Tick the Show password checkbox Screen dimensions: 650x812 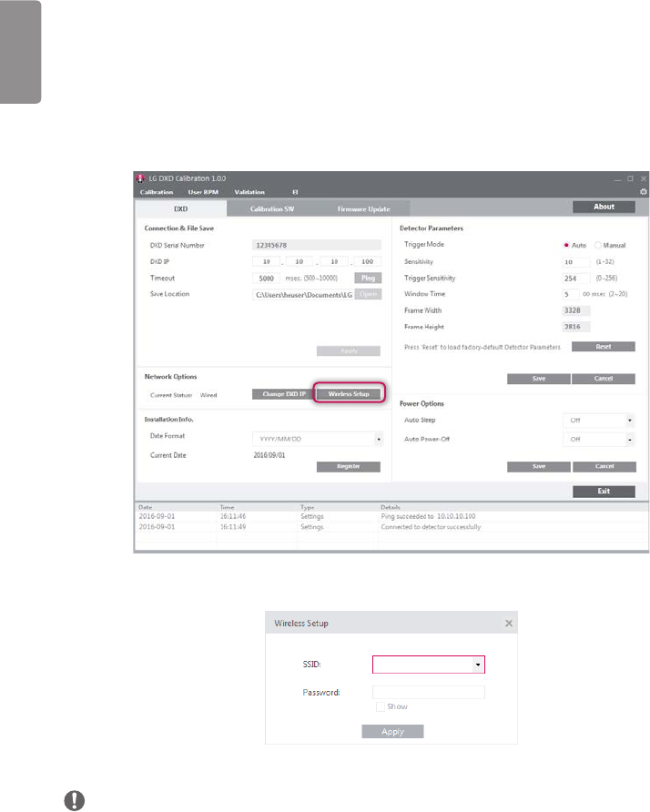pyautogui.click(x=381, y=707)
